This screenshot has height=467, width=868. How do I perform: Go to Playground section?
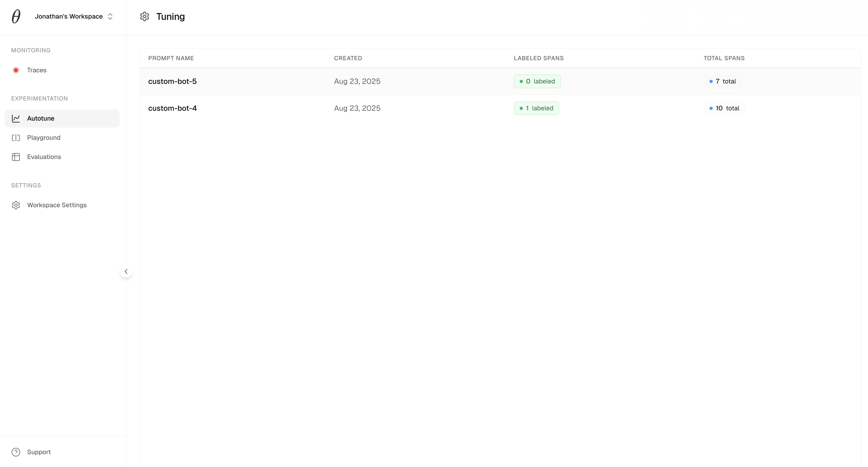(44, 138)
